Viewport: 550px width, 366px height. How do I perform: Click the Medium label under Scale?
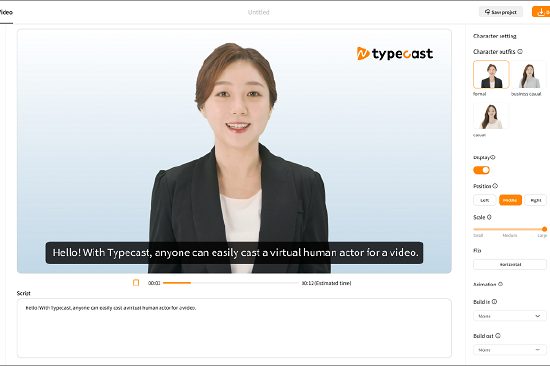click(510, 235)
